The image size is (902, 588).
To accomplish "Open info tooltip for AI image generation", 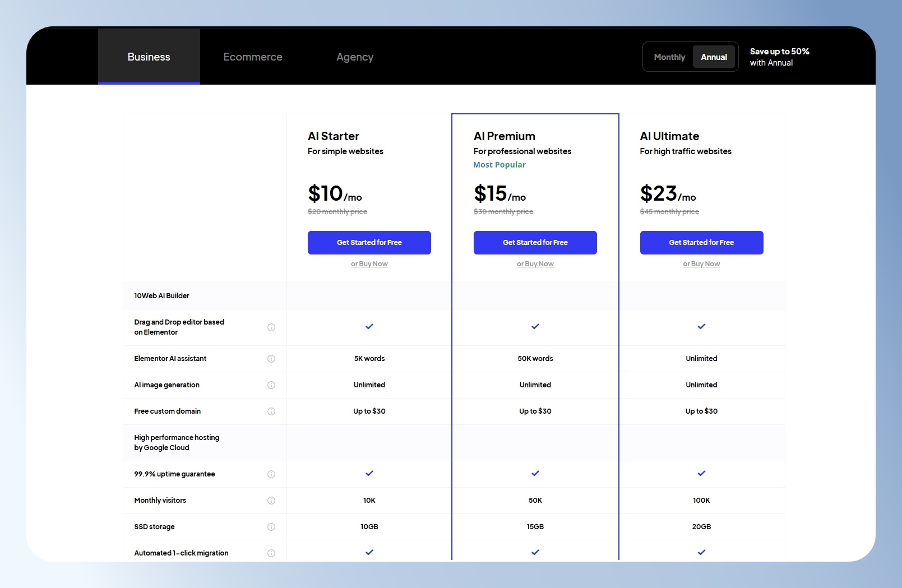I will click(x=271, y=385).
